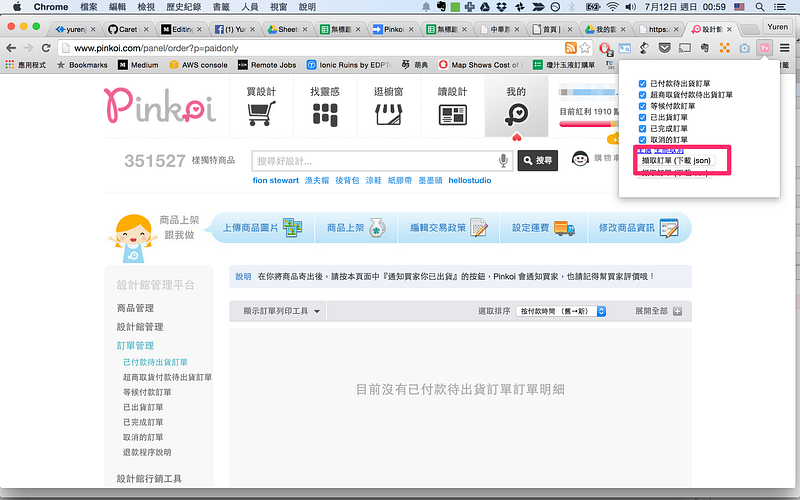
Task: Toggle the 等候付款訂單 checkbox
Action: click(x=643, y=105)
